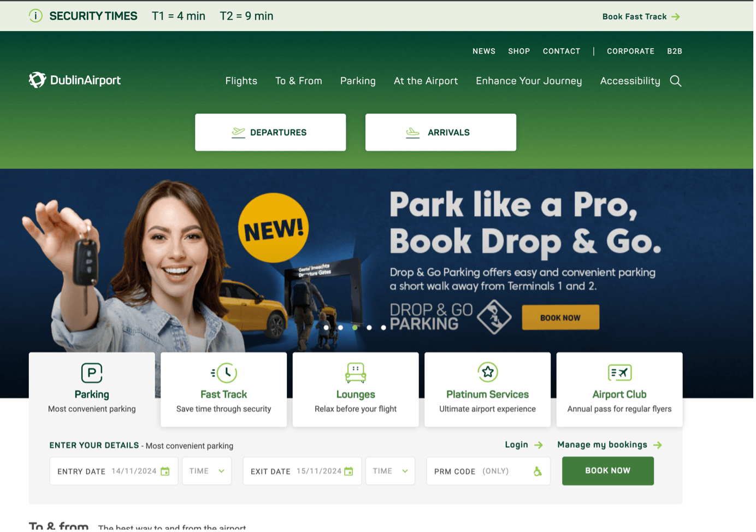
Task: Click the Parking P icon
Action: coord(92,374)
